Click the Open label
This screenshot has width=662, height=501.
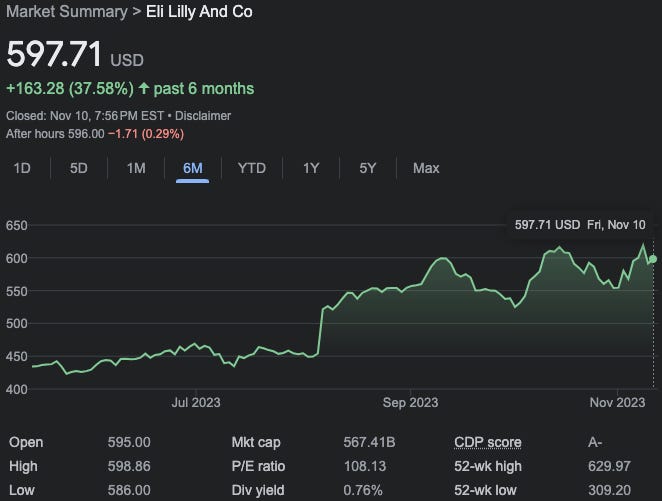pos(26,442)
